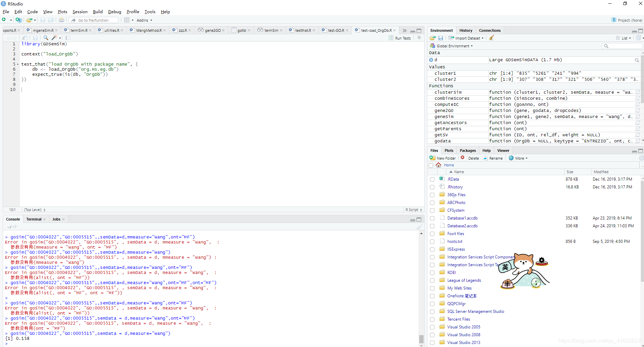Click the Load workspace icon in Environment

tap(433, 38)
